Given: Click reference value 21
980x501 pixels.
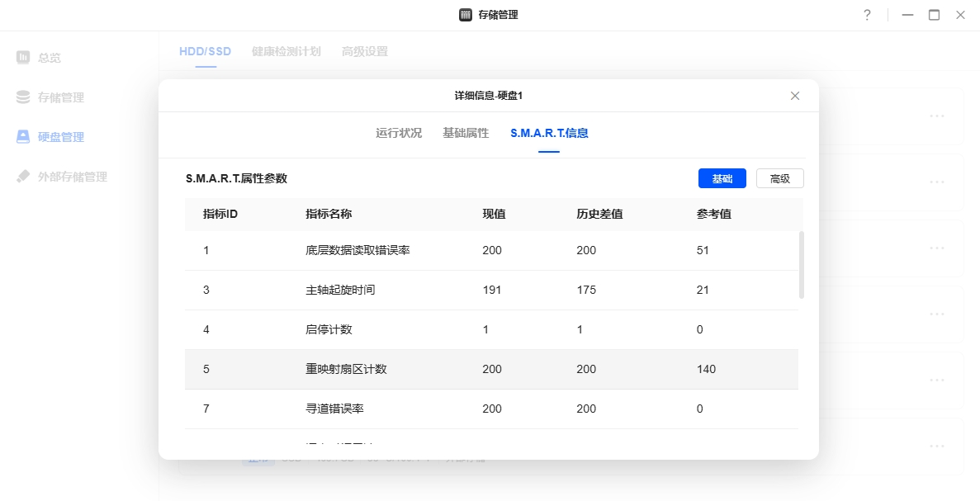Looking at the screenshot, I should [703, 290].
